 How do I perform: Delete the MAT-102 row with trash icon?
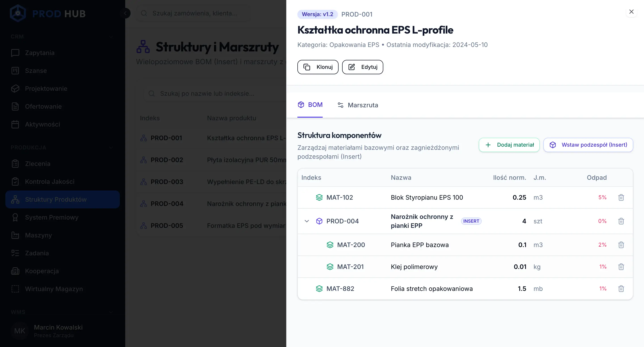coord(621,197)
